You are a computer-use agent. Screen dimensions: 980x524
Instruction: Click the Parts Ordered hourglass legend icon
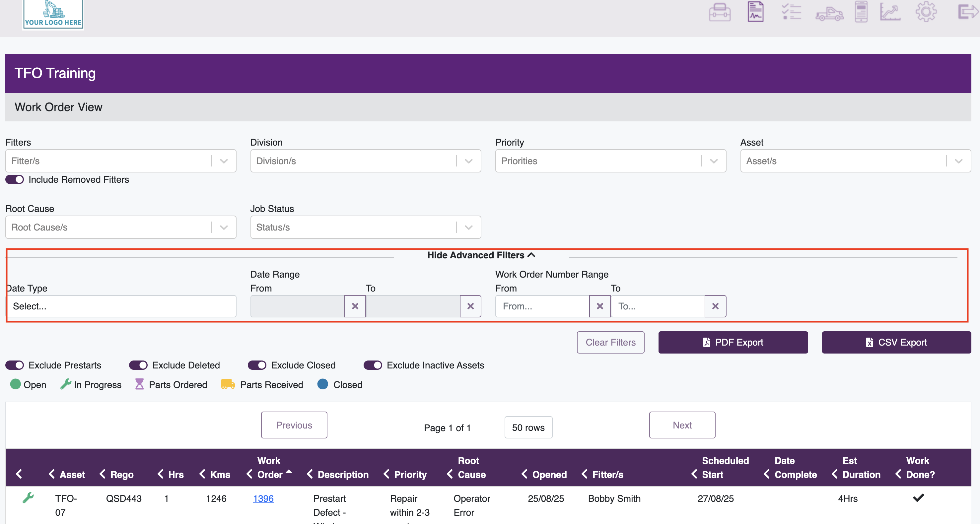pos(140,384)
